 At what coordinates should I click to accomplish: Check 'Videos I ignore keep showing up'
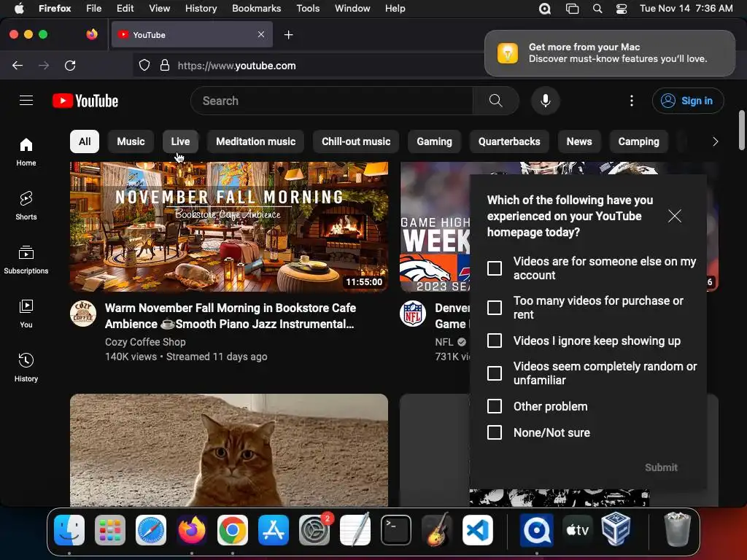tap(495, 341)
